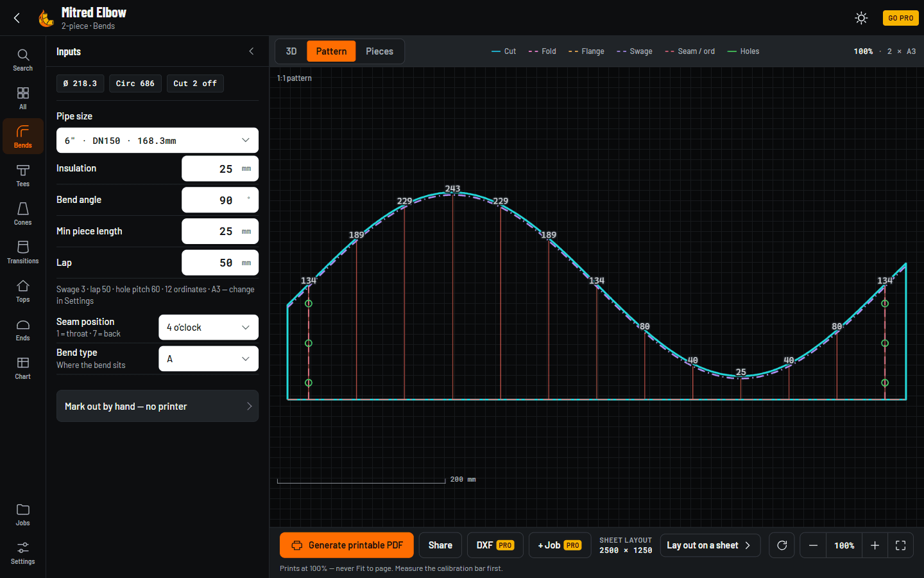Viewport: 924px width, 578px height.
Task: Open the Ends sidebar icon
Action: click(x=23, y=329)
